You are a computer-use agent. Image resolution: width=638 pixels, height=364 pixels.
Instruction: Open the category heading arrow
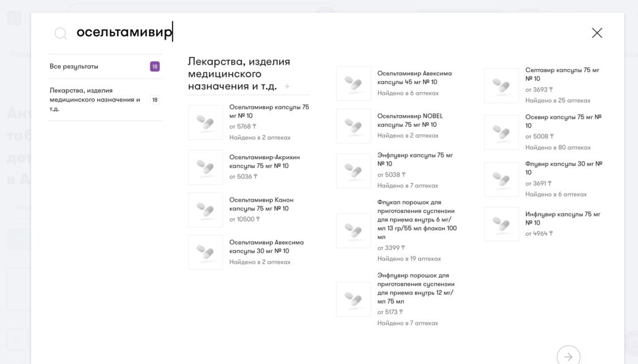(287, 86)
